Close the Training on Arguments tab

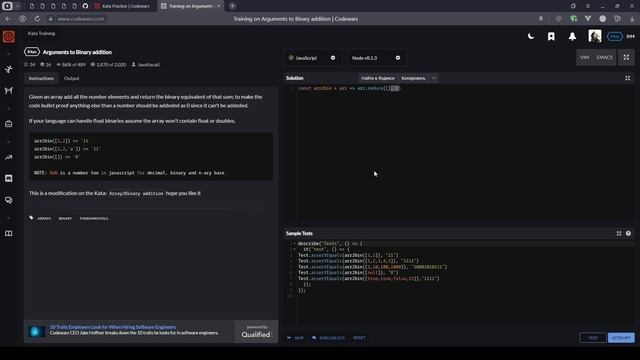coord(219,6)
